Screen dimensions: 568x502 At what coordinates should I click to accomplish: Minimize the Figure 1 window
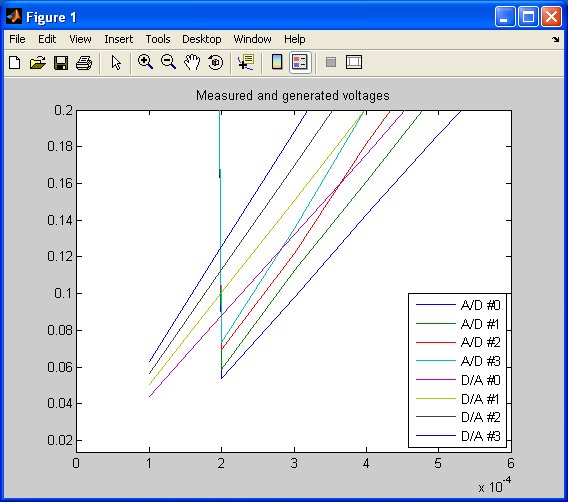click(505, 17)
